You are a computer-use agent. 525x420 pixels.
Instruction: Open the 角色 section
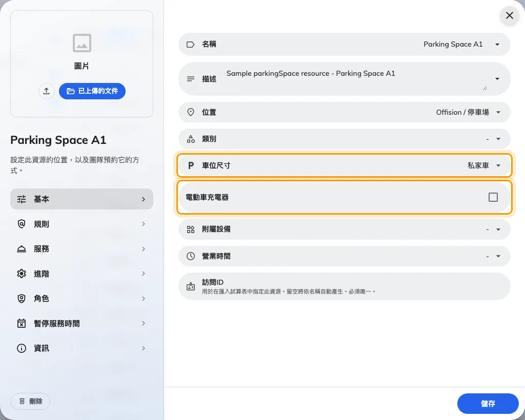tap(82, 298)
